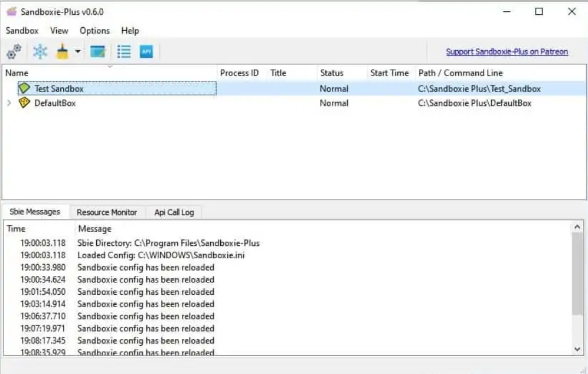This screenshot has width=588, height=374.
Task: Click the green Test Sandbox box icon
Action: click(24, 89)
